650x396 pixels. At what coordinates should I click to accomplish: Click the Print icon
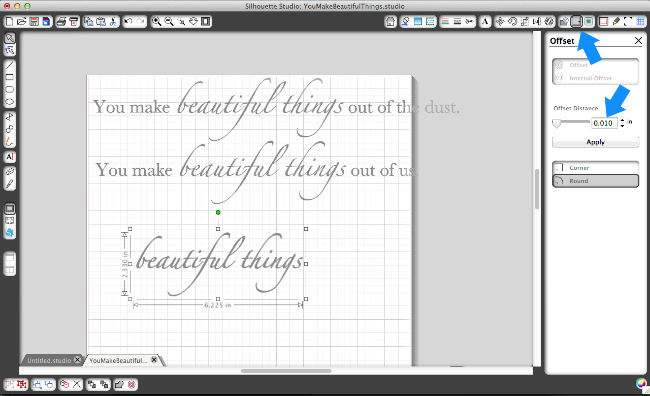(61, 21)
